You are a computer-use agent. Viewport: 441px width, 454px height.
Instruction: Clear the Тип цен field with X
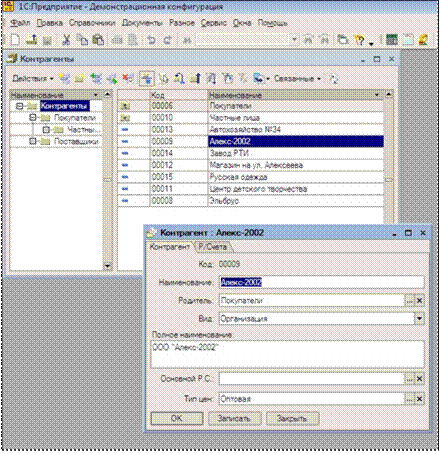pos(419,399)
